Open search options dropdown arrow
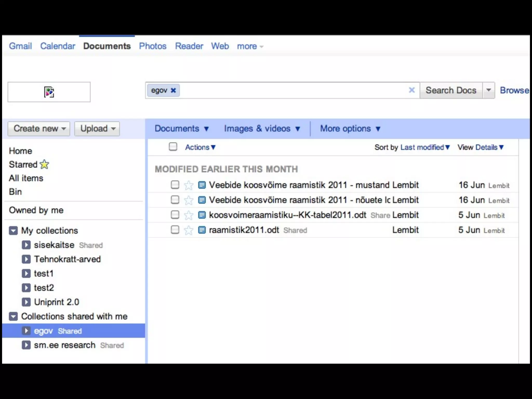The width and height of the screenshot is (532, 399). pyautogui.click(x=489, y=90)
